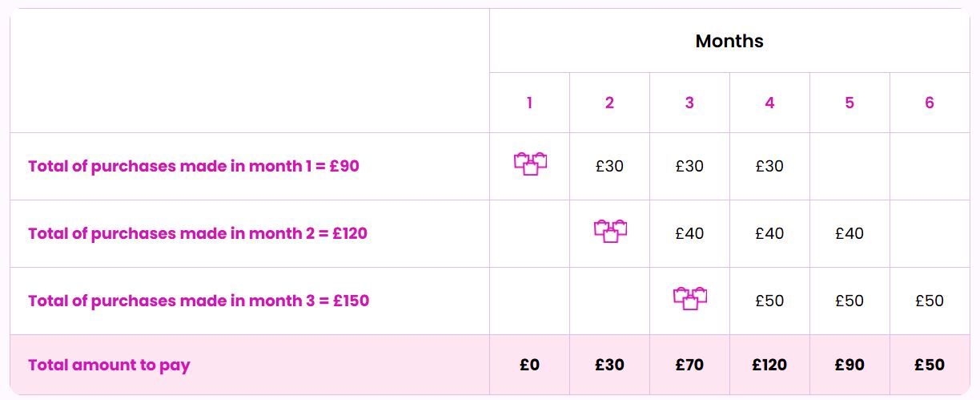
Task: Select the Months table header
Action: click(729, 41)
